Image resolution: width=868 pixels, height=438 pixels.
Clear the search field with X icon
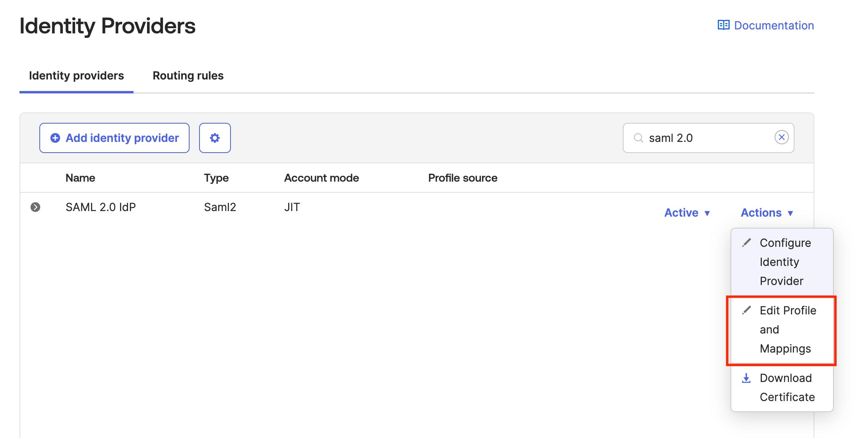pyautogui.click(x=781, y=138)
